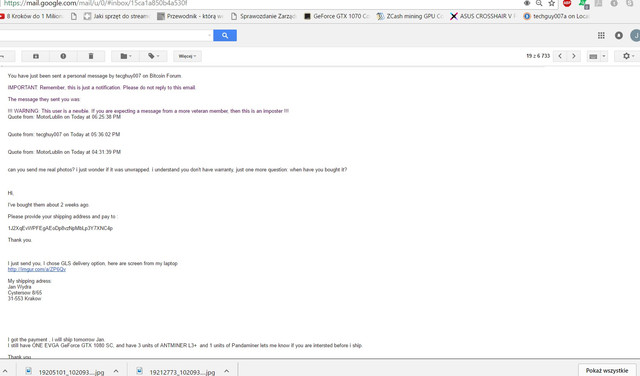Click the text '31-553 Krakow'
640x376 pixels.
[24, 299]
